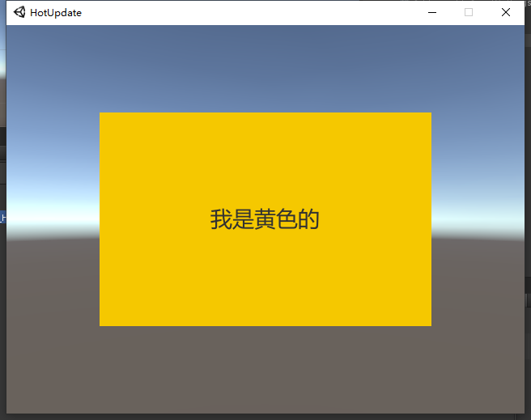The image size is (531, 420).
Task: Click the HotUpdate window title text
Action: point(56,13)
